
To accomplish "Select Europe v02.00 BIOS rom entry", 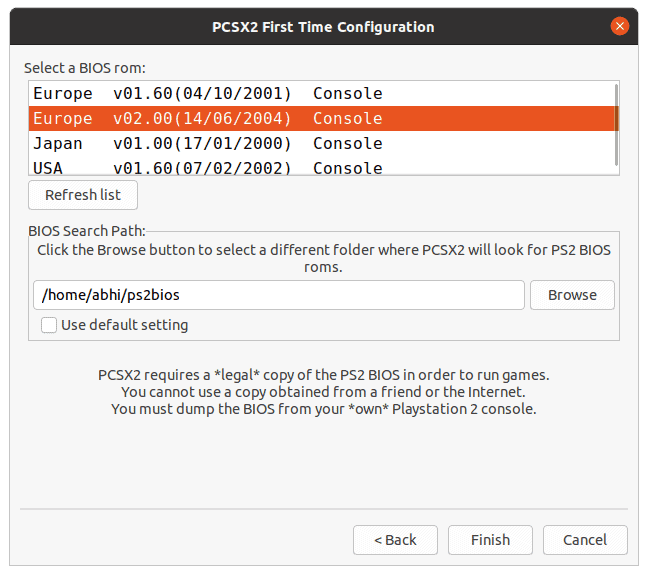I will [x=322, y=119].
